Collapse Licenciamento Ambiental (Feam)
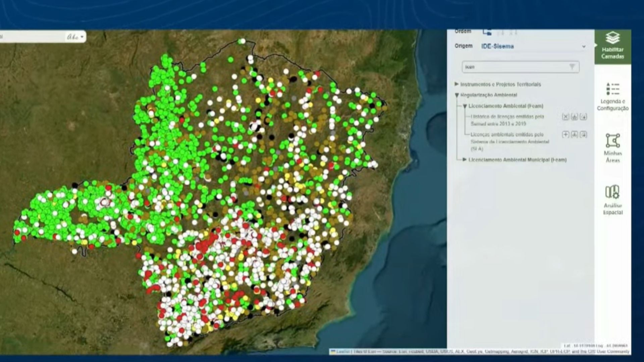The image size is (644, 362). click(x=464, y=106)
